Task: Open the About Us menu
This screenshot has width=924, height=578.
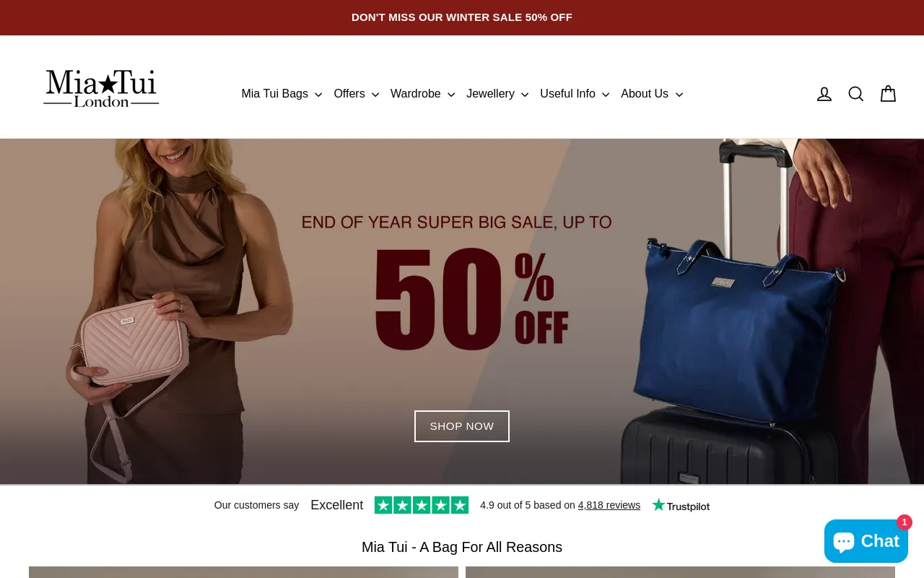Action: click(652, 94)
